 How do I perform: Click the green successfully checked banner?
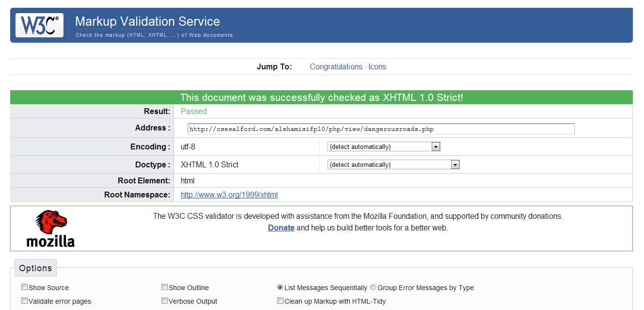[x=321, y=98]
